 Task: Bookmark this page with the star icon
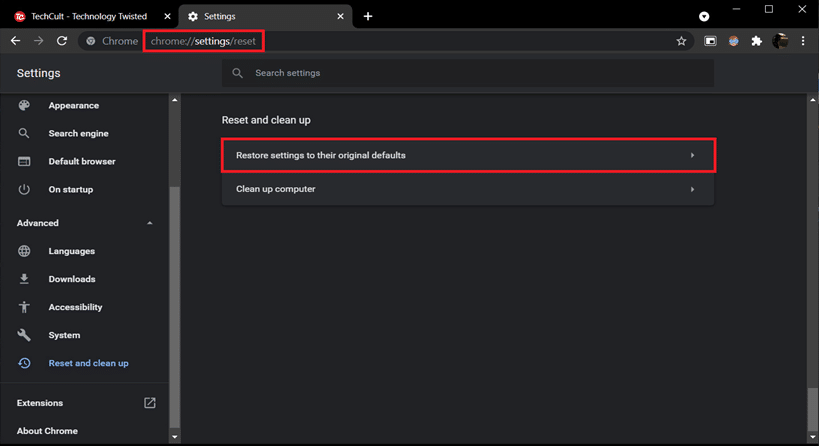click(x=681, y=41)
